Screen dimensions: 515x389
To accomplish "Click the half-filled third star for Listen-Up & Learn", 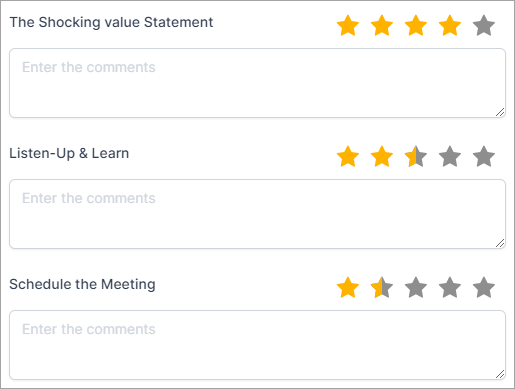I will tap(416, 156).
